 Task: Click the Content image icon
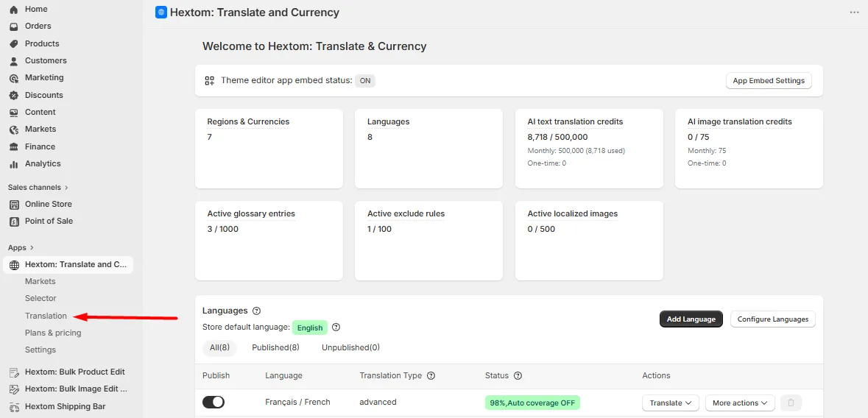point(14,113)
